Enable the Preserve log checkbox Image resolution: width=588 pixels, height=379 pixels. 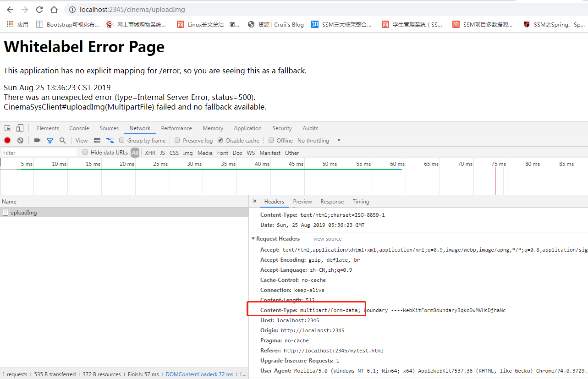[x=177, y=141]
